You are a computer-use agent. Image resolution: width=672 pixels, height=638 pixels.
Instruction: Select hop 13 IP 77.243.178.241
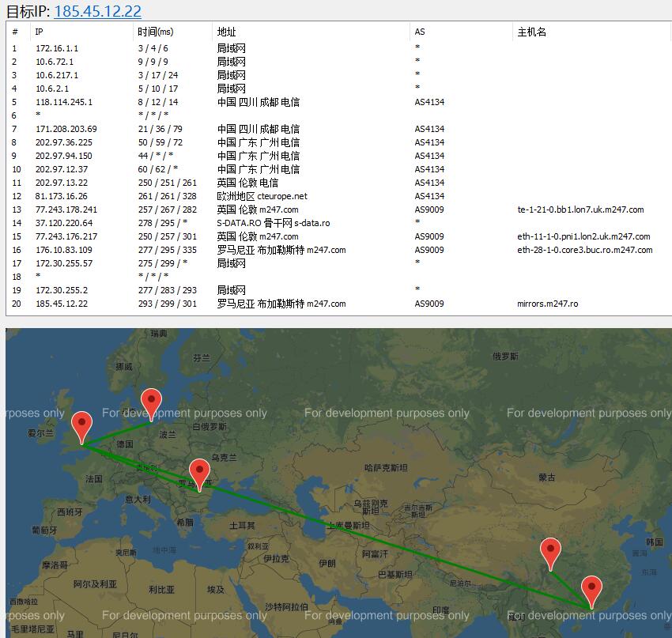(x=66, y=210)
